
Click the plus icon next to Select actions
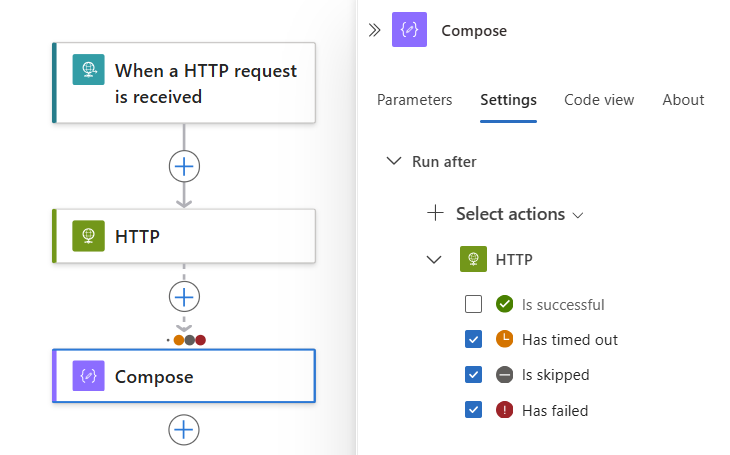(x=435, y=213)
